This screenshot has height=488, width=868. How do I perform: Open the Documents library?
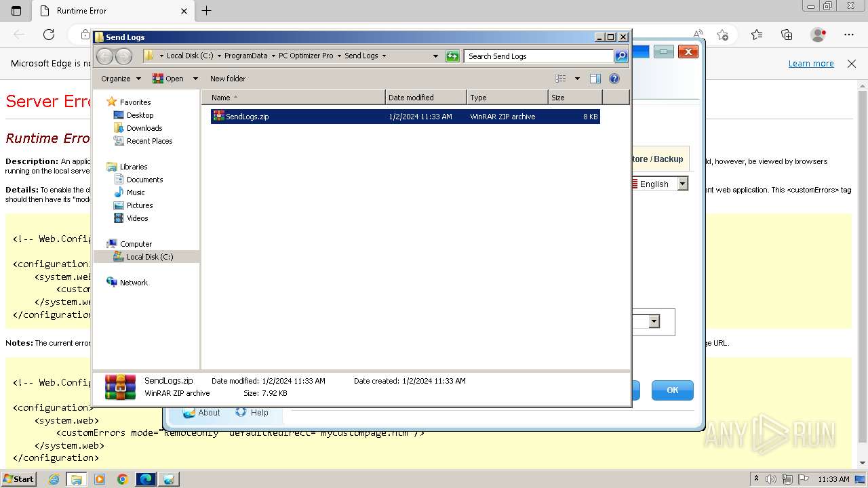click(x=144, y=180)
